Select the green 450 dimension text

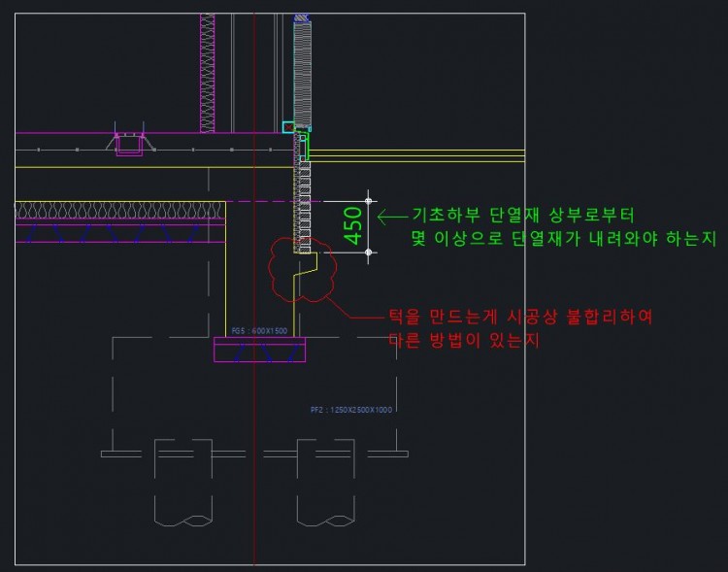point(353,225)
